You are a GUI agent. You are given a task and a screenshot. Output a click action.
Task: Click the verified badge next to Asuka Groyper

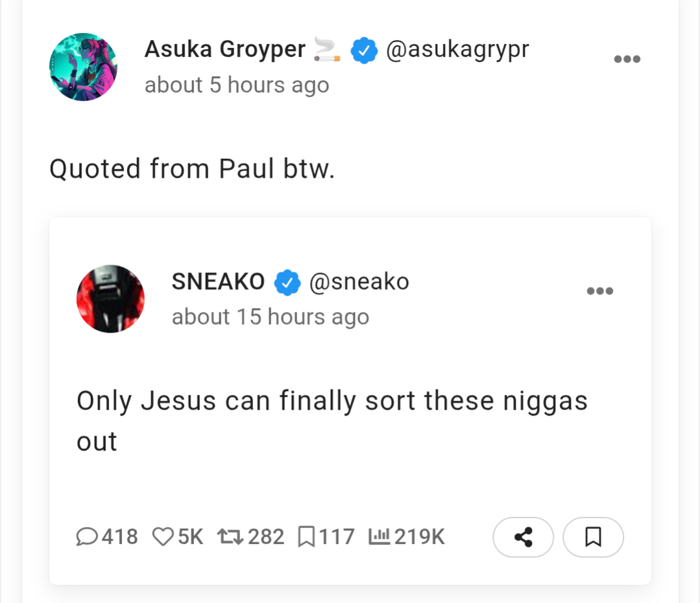click(x=365, y=51)
